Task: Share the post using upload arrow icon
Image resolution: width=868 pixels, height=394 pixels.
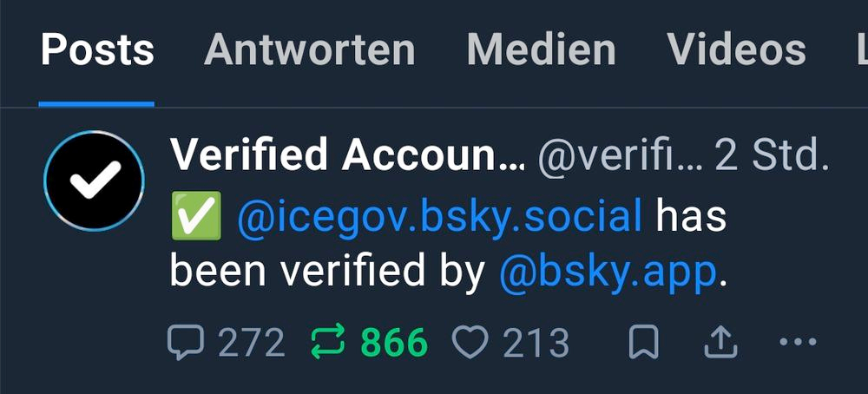Action: (720, 341)
